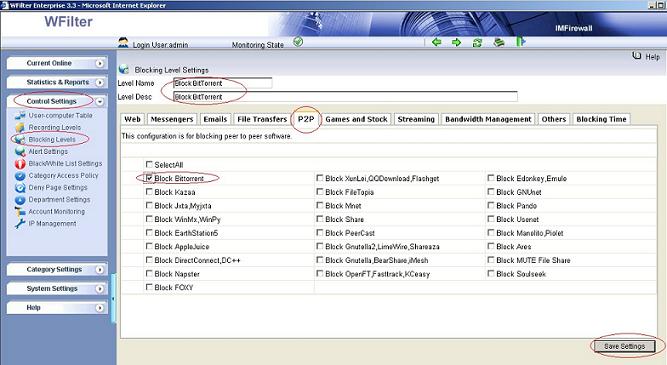Click the Recording Levels icon

pos(20,127)
